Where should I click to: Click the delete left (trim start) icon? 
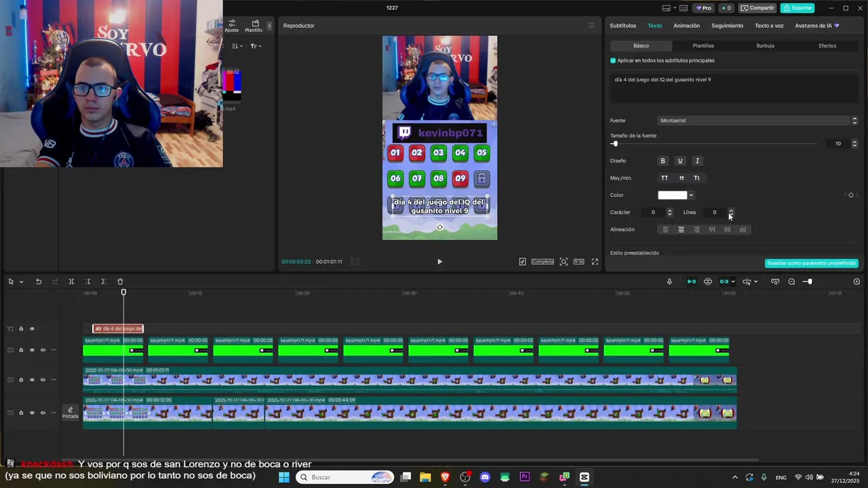pyautogui.click(x=87, y=282)
